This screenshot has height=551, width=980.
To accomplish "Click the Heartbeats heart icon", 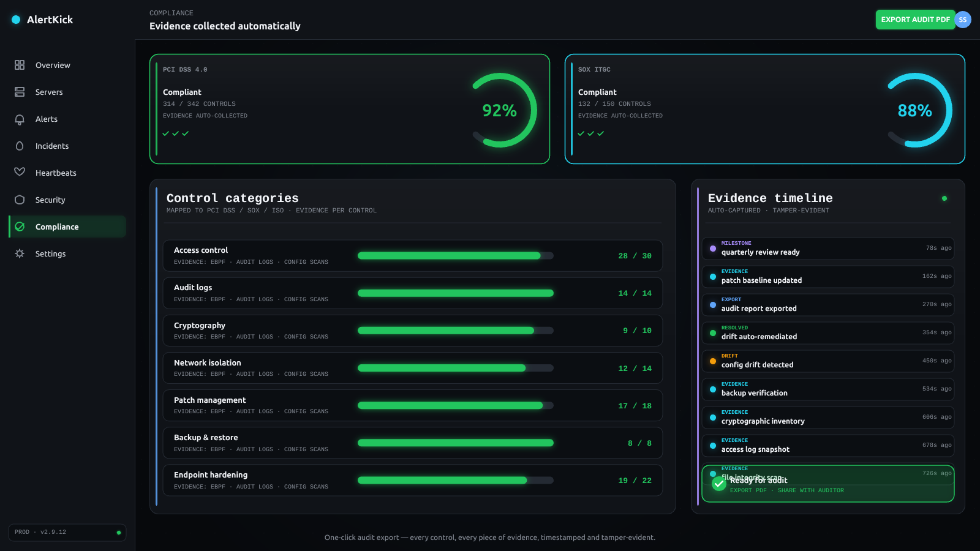I will tap(20, 172).
